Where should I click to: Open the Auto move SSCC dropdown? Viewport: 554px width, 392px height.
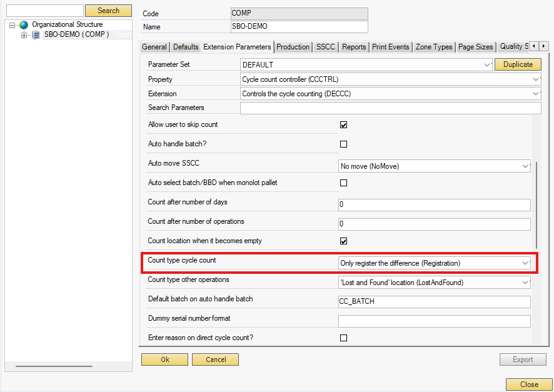click(525, 166)
